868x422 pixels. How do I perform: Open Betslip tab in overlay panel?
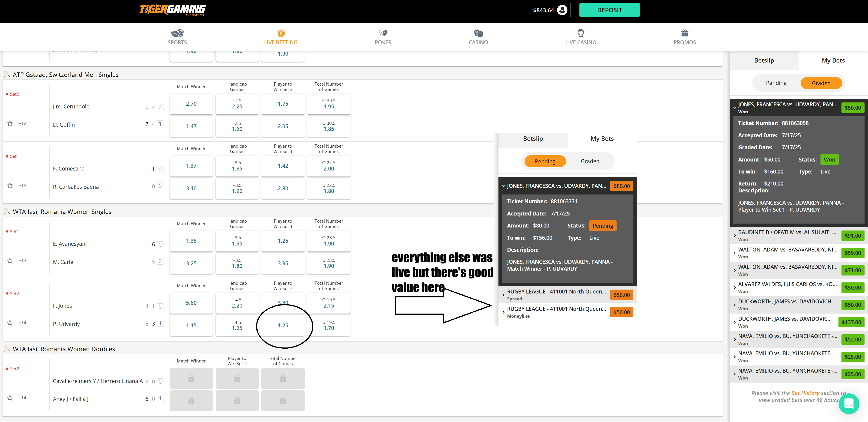click(x=533, y=138)
